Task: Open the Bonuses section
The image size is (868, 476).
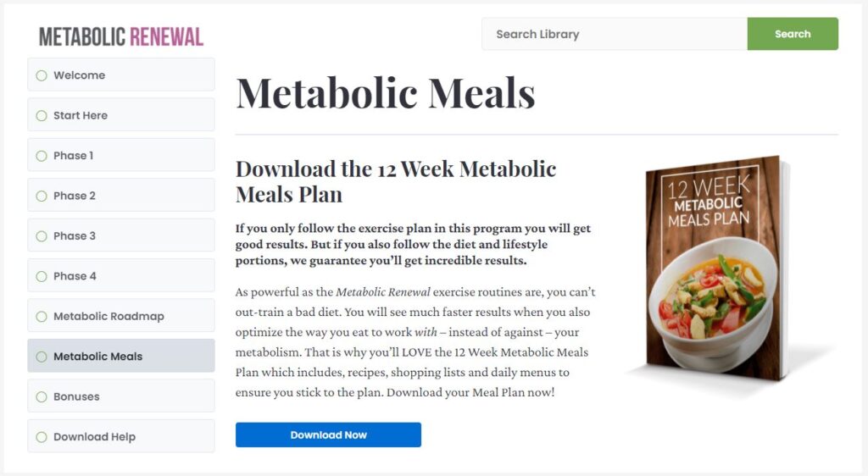Action: coord(121,396)
